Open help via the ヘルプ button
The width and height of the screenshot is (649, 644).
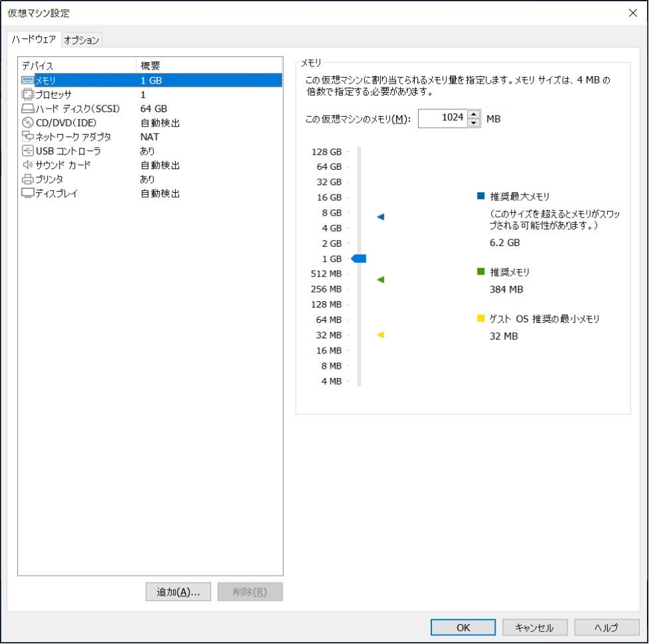point(607,627)
